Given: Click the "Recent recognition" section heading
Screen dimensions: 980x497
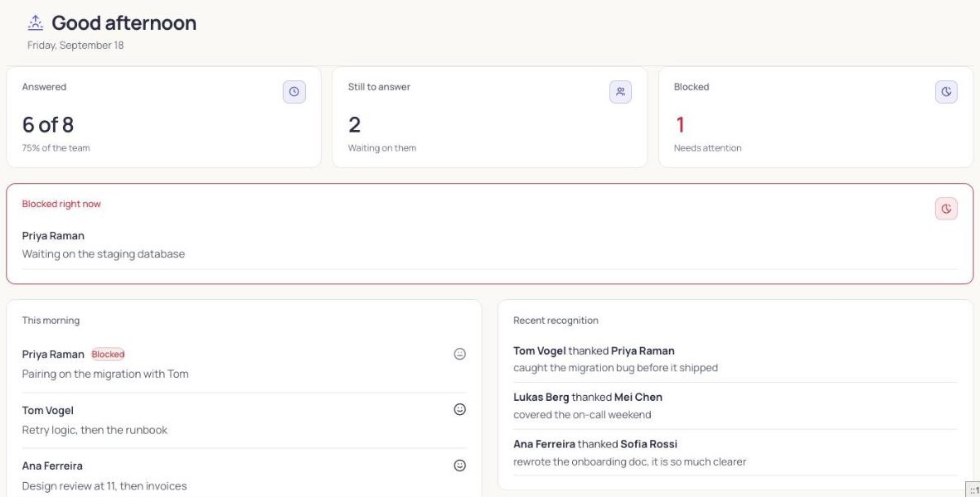Looking at the screenshot, I should [x=555, y=321].
